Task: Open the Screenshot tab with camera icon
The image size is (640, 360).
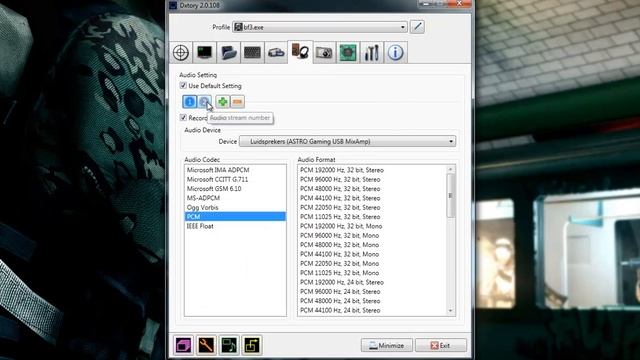Action: point(324,53)
